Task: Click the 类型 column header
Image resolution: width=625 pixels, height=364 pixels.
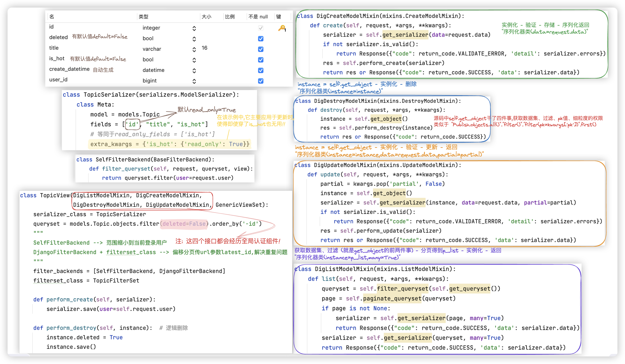Action: 143,17
